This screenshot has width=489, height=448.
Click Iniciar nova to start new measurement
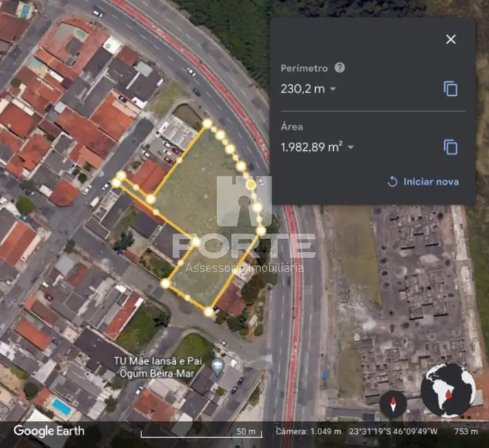pyautogui.click(x=423, y=181)
